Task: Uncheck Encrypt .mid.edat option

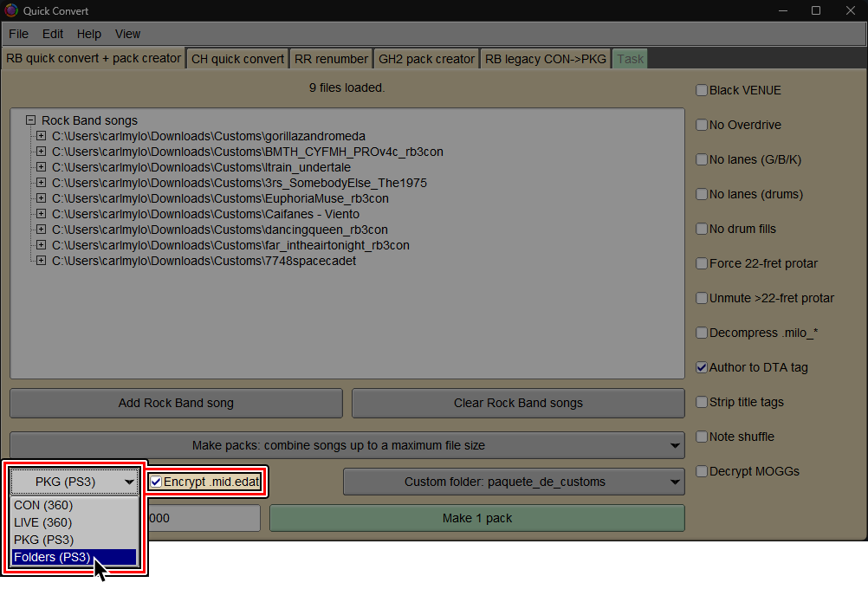Action: pos(156,482)
